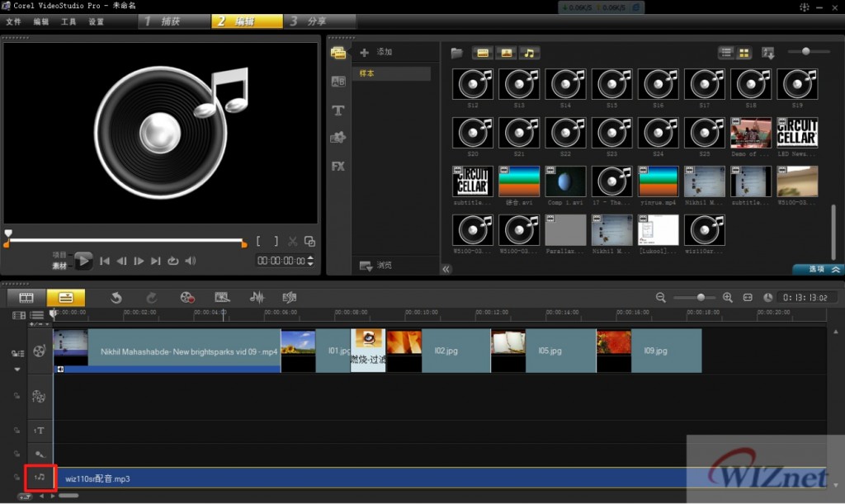Open the FX filter library
Image resolution: width=845 pixels, height=504 pixels.
click(338, 166)
